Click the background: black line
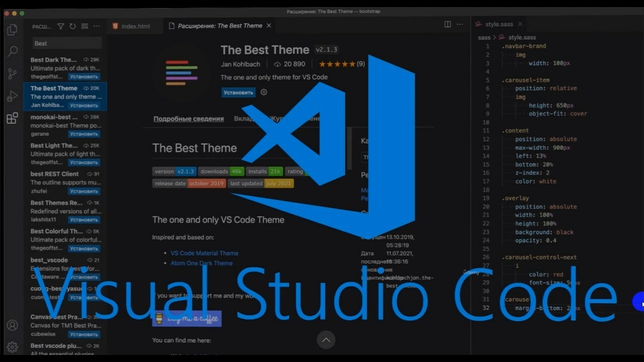Viewport: 644px width, 362px height. click(544, 232)
